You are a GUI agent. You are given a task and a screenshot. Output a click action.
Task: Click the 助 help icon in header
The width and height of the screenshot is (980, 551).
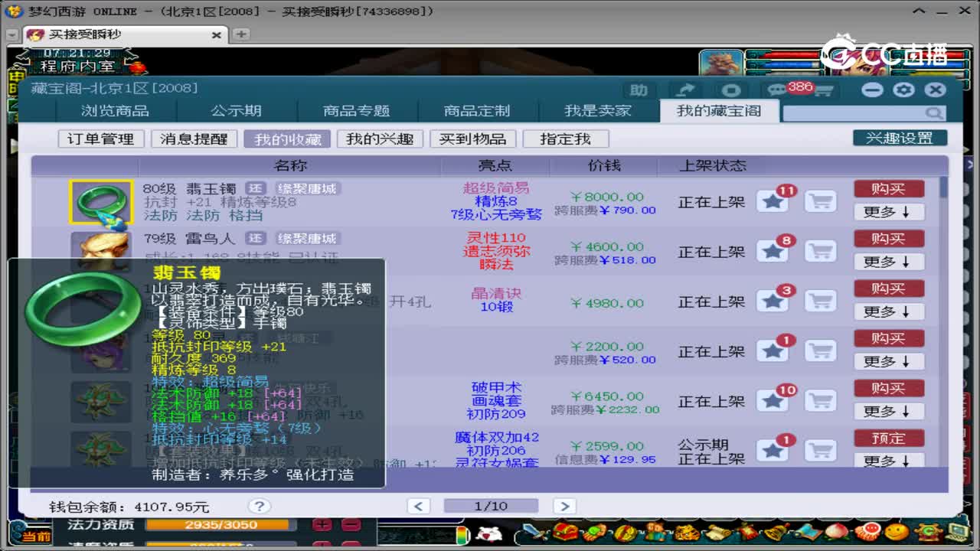(639, 90)
